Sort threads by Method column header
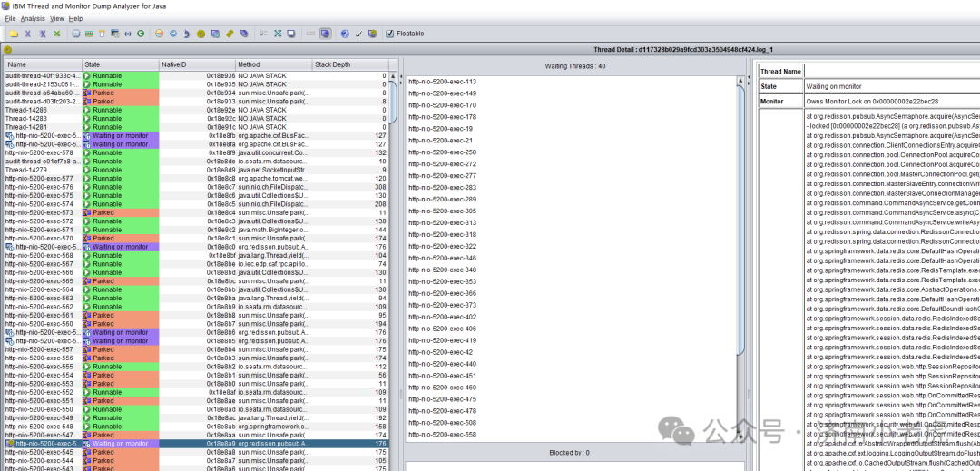980x471 pixels. 274,64
